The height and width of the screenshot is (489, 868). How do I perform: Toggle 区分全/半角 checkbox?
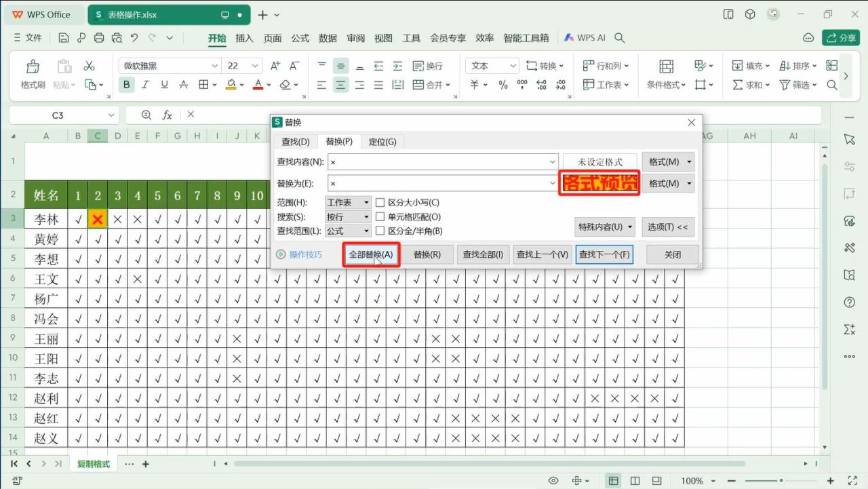click(380, 231)
